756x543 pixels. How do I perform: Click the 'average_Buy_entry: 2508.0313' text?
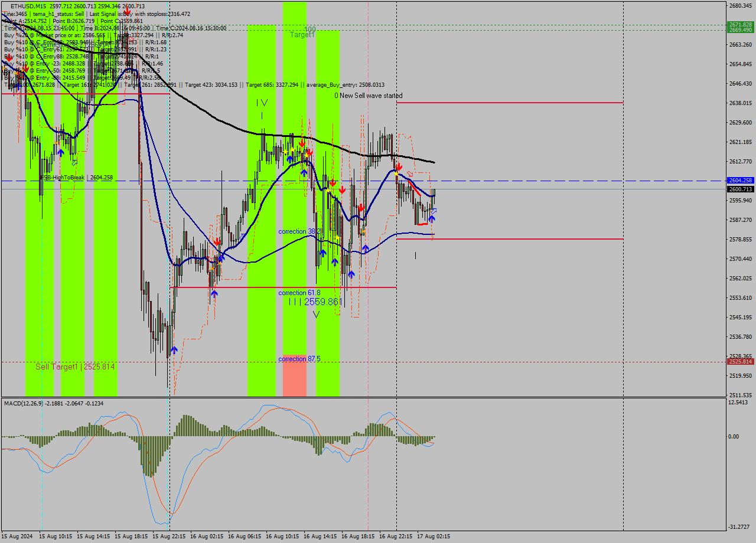pyautogui.click(x=346, y=85)
